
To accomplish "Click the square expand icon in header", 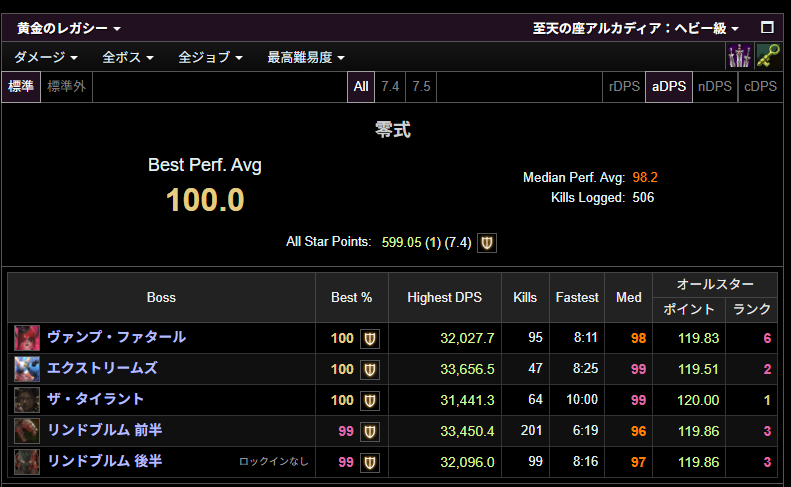I will point(767,27).
